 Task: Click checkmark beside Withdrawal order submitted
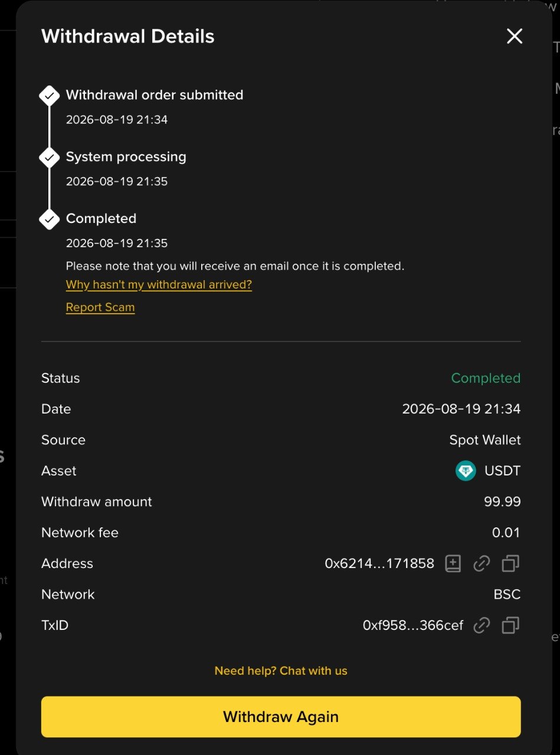(x=50, y=96)
